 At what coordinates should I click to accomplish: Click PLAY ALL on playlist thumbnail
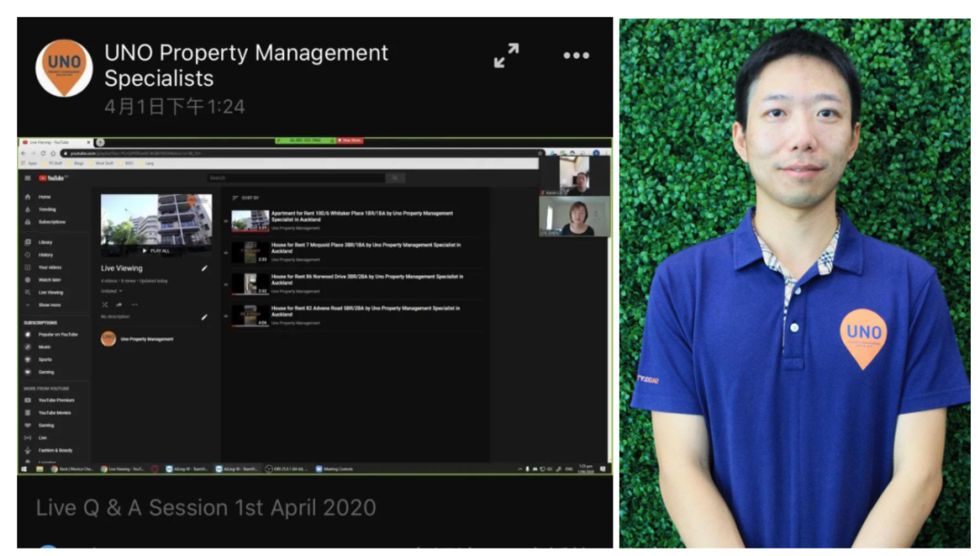156,250
